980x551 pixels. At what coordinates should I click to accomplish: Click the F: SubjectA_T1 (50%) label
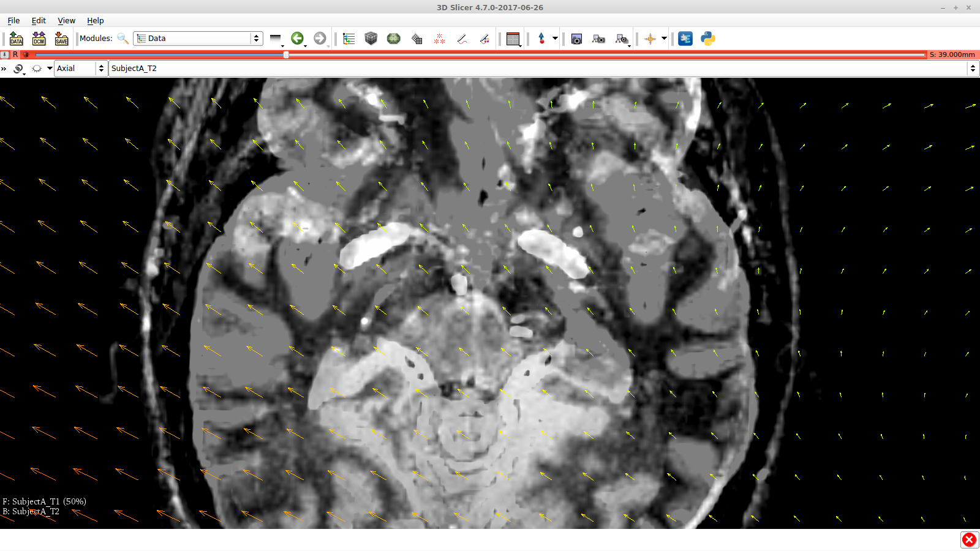45,501
